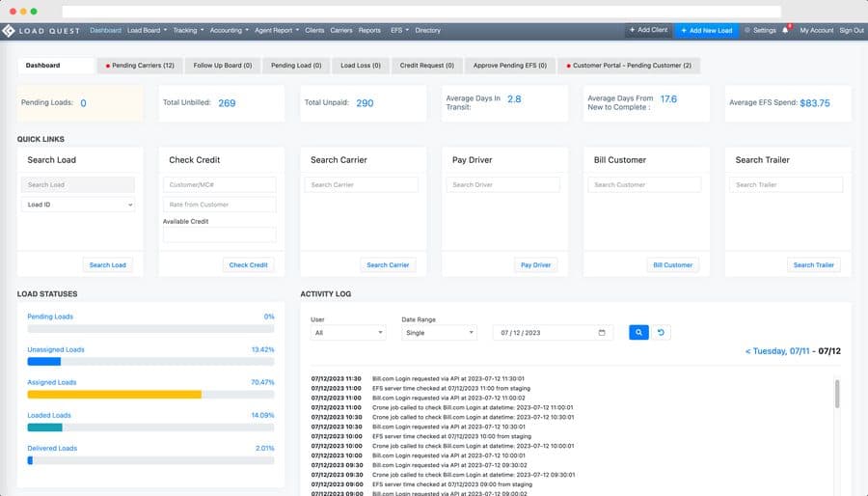Click the Search Trailer input field
868x496 pixels.
pos(786,184)
